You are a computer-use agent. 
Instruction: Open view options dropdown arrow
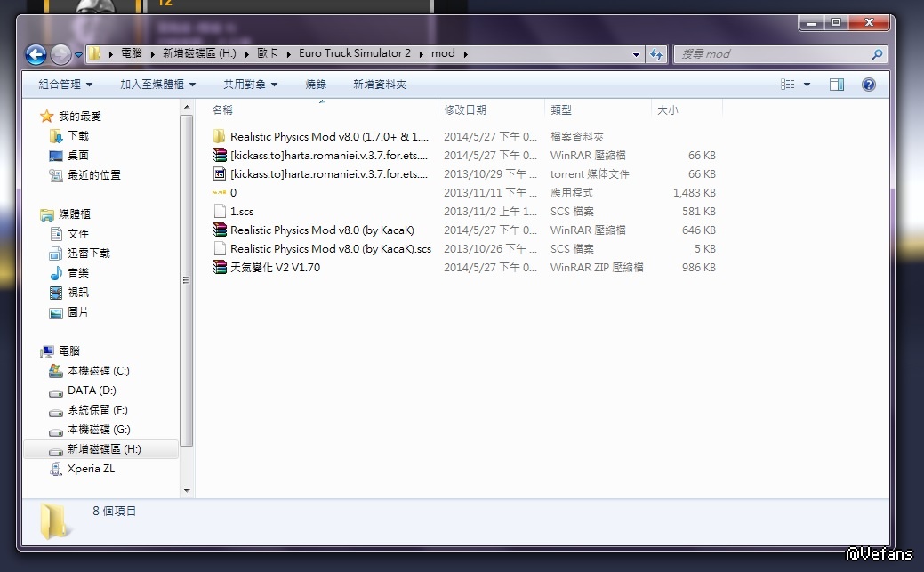[807, 85]
